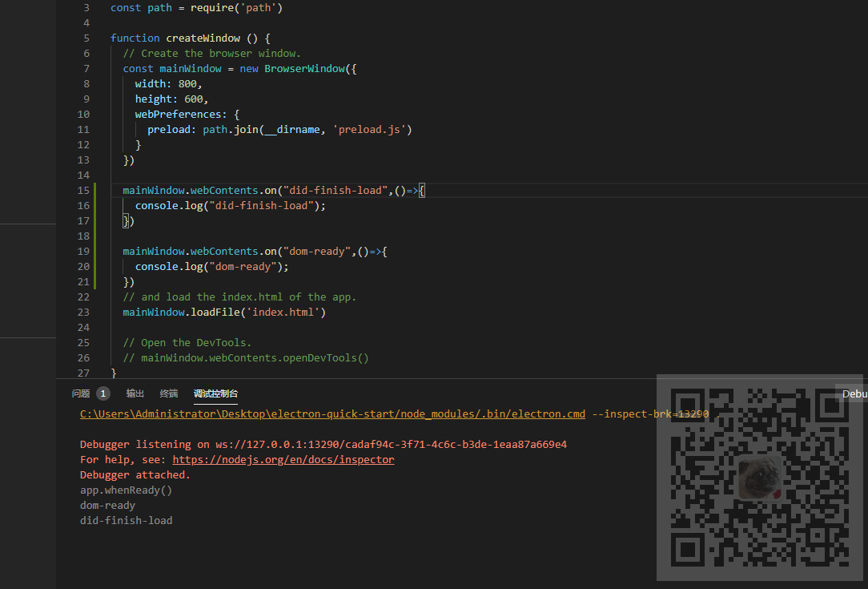Image resolution: width=868 pixels, height=589 pixels.
Task: Follow the nodejs.org inspector help link
Action: coord(283,459)
